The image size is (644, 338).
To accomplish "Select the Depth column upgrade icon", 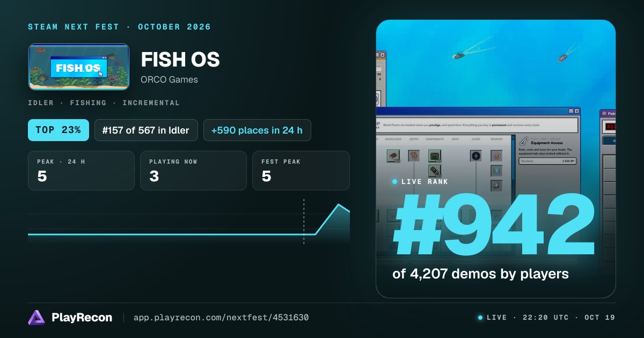I will pos(414,156).
